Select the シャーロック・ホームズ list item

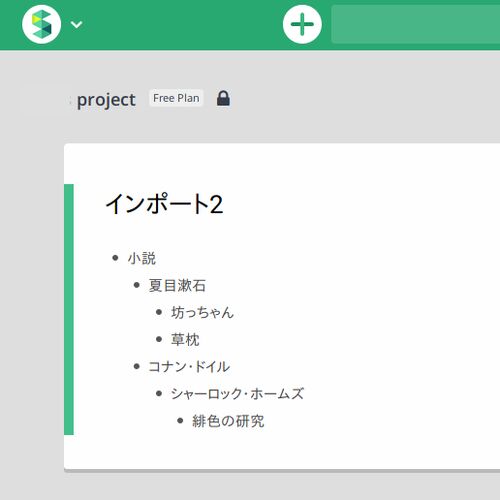237,394
